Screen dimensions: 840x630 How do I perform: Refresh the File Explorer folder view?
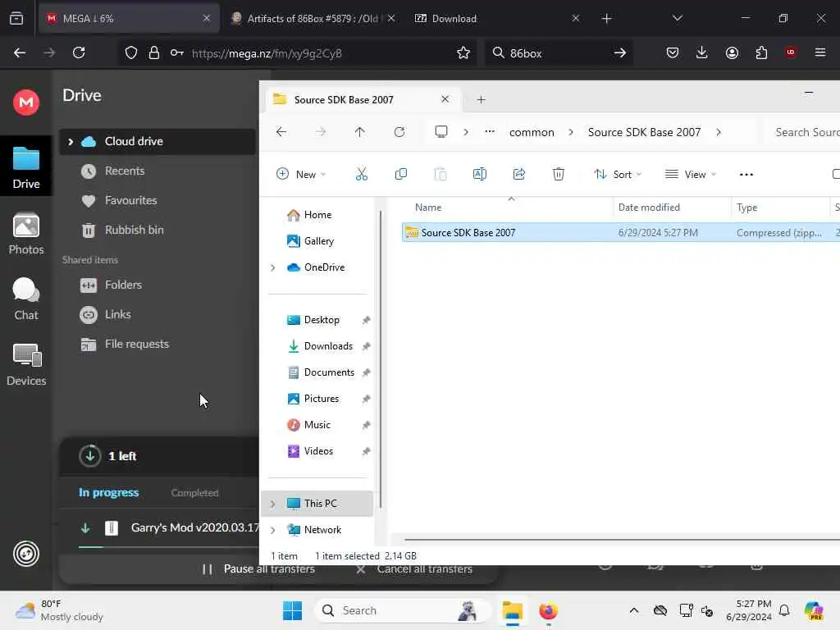click(x=399, y=132)
